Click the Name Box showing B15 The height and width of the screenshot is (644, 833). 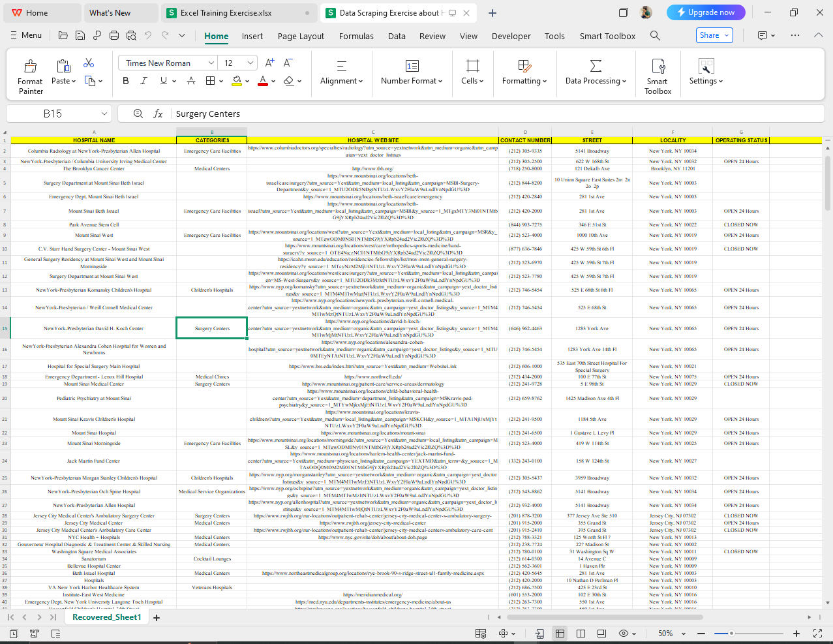pyautogui.click(x=59, y=114)
